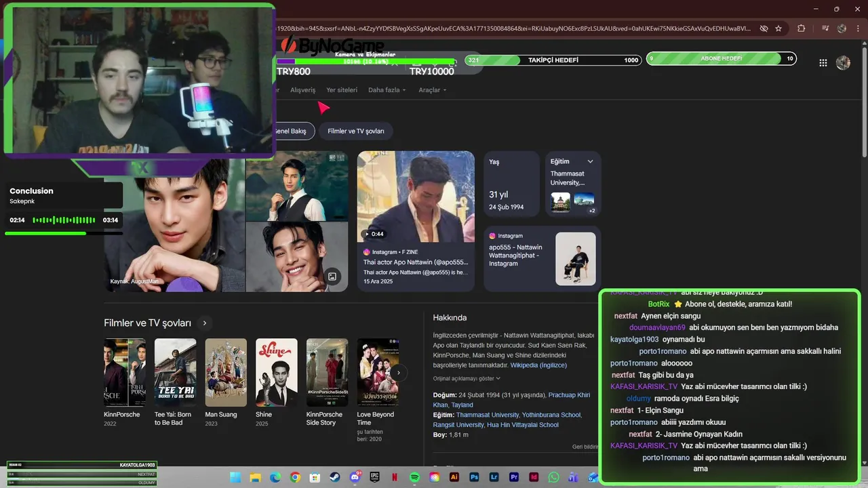
Task: Open Spotify from the taskbar
Action: click(x=414, y=478)
